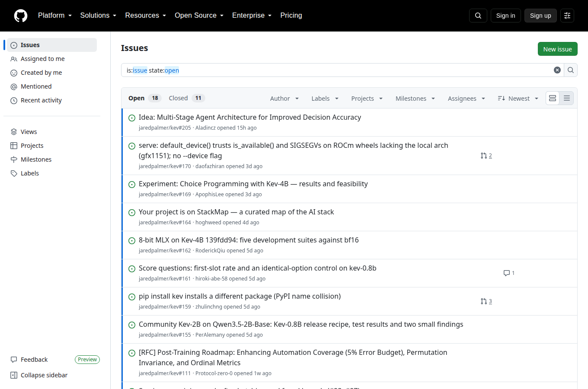Image resolution: width=588 pixels, height=389 pixels.
Task: Open linked pull requests for issue kev#159
Action: pyautogui.click(x=486, y=301)
